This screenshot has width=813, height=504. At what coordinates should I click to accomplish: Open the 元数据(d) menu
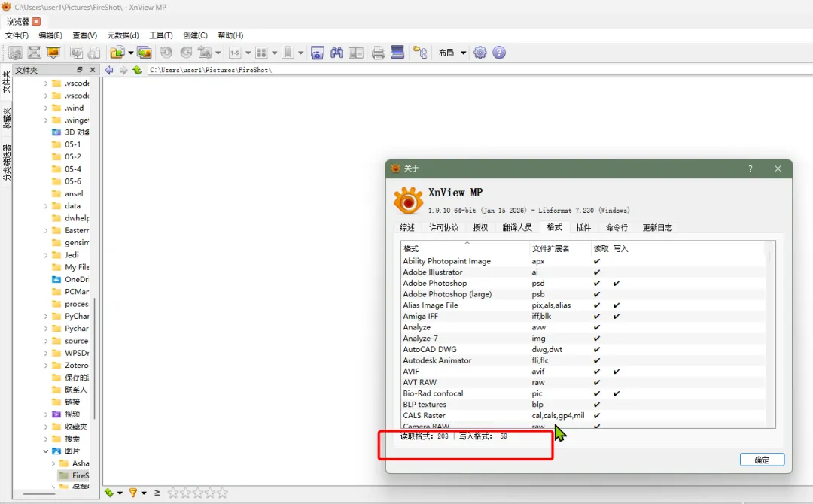[123, 35]
